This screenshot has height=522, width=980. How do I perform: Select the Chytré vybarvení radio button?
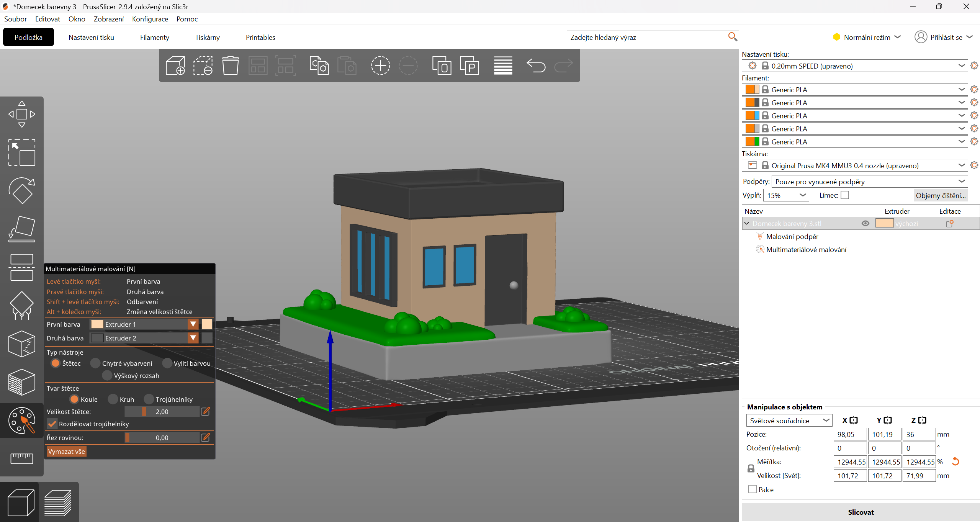(95, 363)
